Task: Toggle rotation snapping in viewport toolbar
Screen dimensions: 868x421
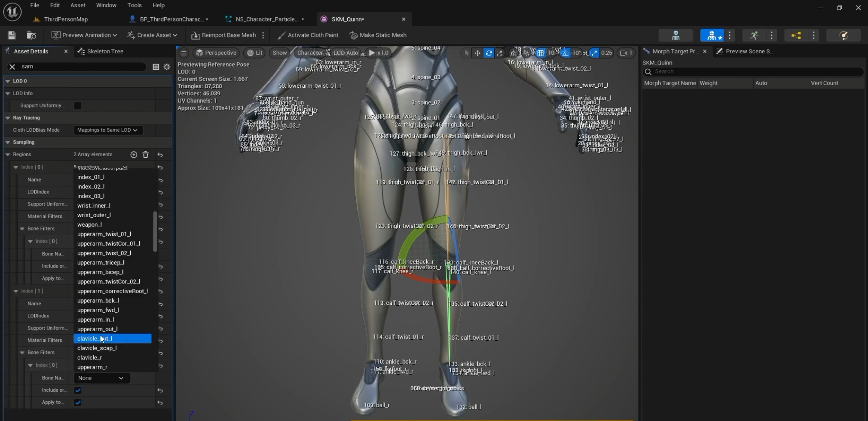Action: click(x=565, y=53)
